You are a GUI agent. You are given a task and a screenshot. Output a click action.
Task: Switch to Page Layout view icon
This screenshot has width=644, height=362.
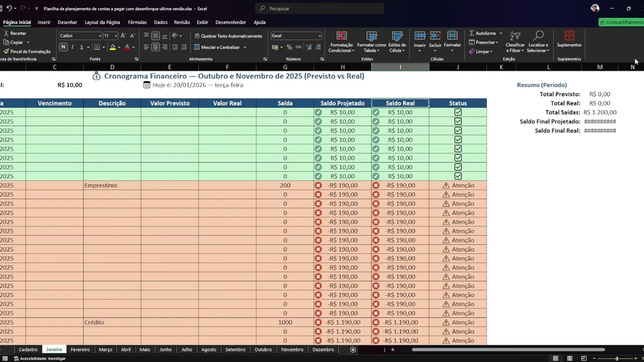coord(570,358)
